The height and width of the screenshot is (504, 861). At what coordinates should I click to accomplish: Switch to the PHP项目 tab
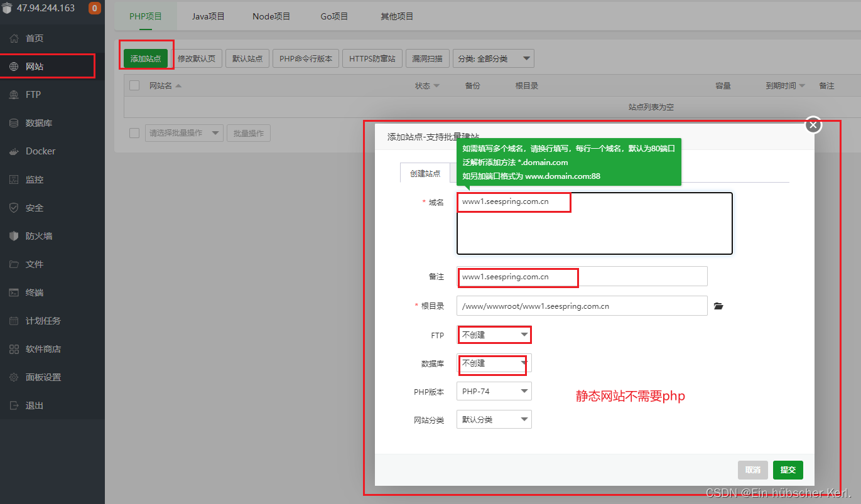tap(146, 16)
